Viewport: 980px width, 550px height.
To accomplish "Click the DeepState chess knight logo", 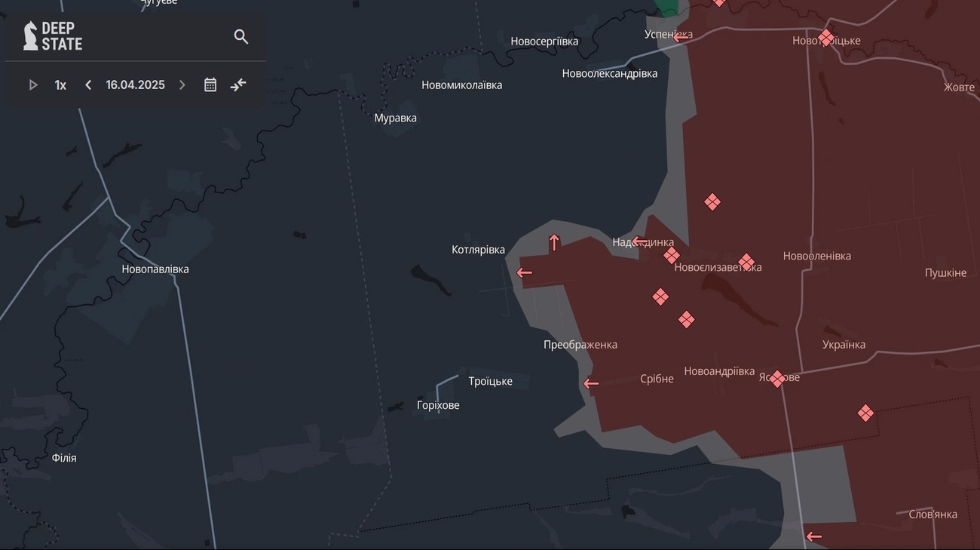I will [x=29, y=35].
